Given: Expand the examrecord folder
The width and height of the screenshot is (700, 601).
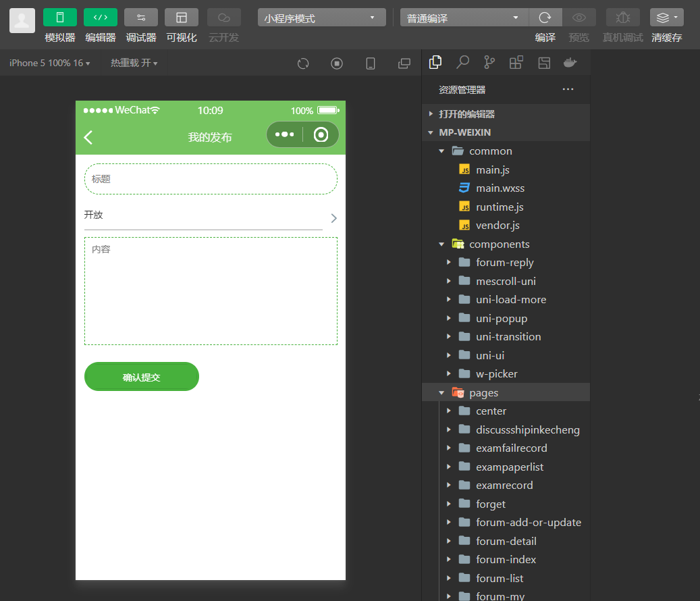Looking at the screenshot, I should tap(506, 485).
